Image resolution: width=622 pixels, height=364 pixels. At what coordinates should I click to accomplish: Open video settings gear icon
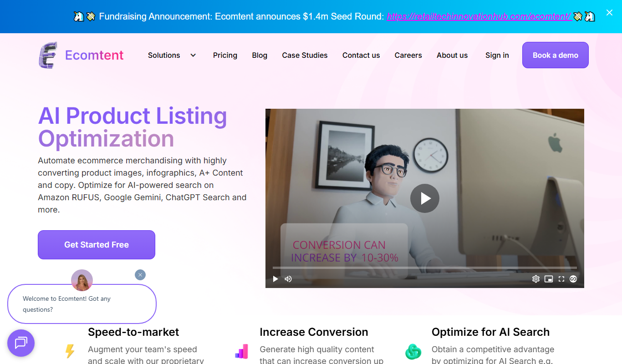point(536,279)
